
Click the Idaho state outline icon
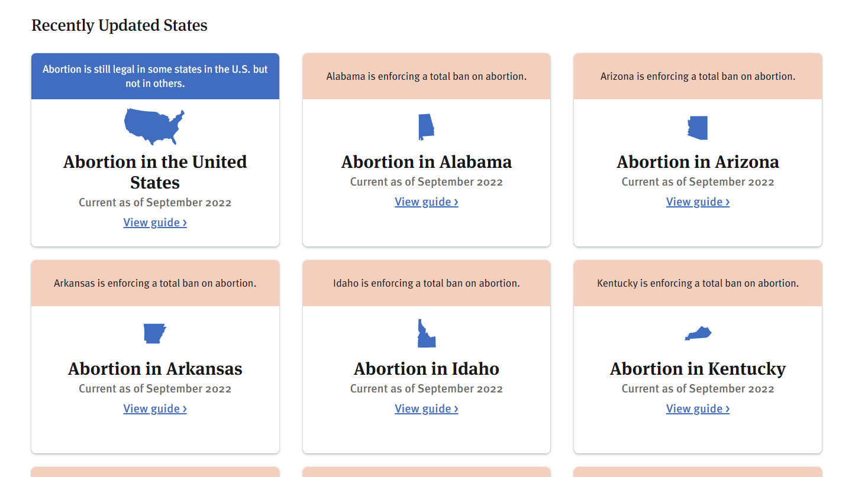pyautogui.click(x=425, y=332)
